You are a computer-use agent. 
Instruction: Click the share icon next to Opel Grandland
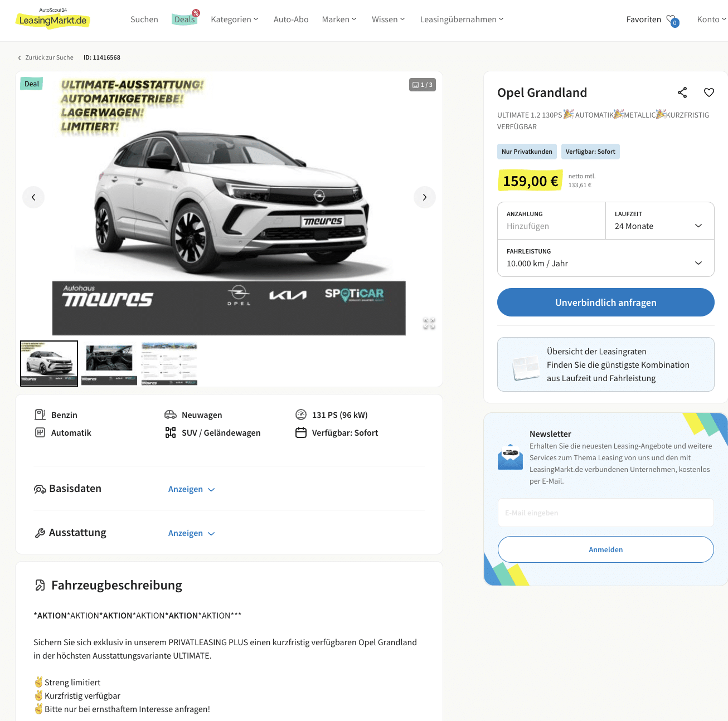(x=682, y=92)
